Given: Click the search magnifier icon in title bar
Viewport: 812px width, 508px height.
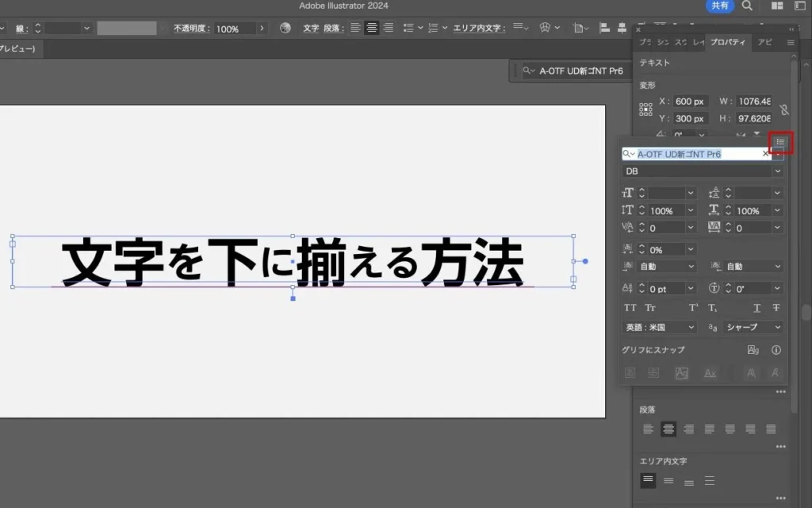Looking at the screenshot, I should tap(747, 6).
